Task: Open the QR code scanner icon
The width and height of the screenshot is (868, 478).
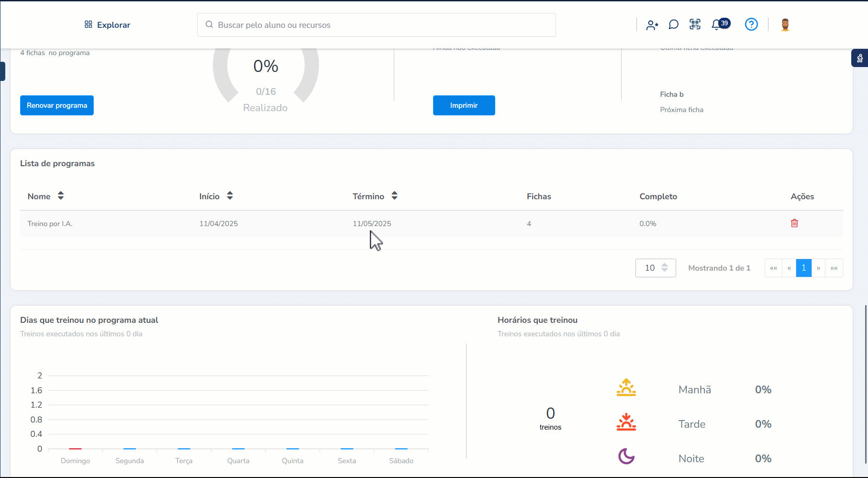Action: [695, 24]
